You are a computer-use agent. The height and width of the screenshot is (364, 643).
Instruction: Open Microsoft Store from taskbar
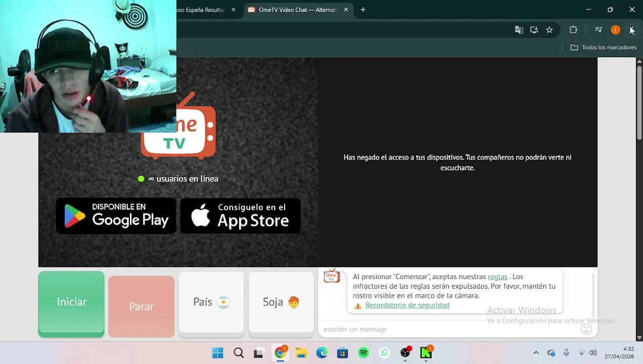342,353
